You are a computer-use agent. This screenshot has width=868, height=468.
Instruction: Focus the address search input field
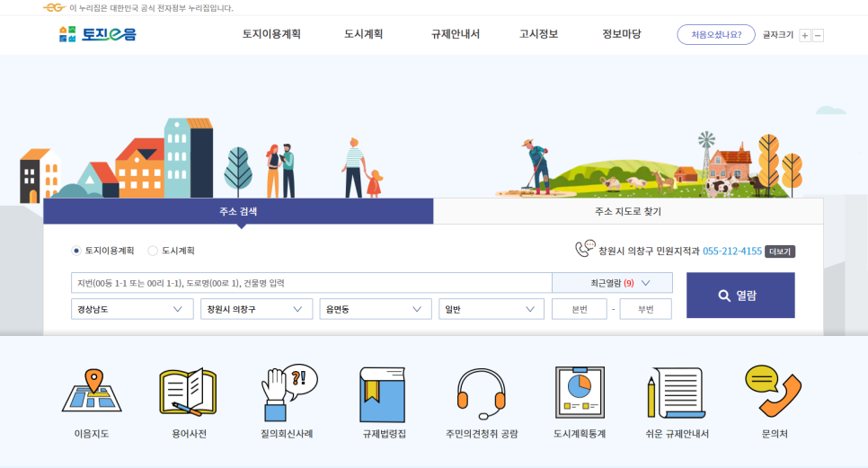[x=311, y=283]
